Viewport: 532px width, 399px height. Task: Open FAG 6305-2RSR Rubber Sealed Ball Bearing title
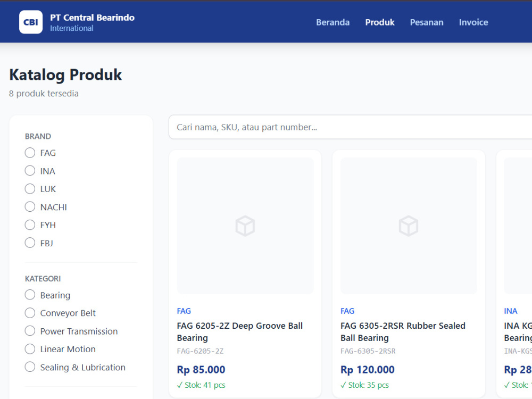tap(403, 332)
